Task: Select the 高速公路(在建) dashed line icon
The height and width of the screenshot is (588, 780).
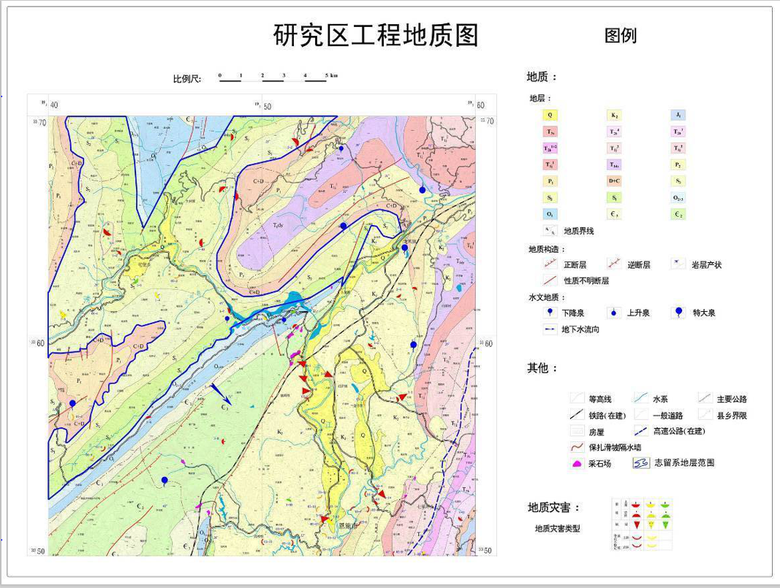Action: coord(642,431)
